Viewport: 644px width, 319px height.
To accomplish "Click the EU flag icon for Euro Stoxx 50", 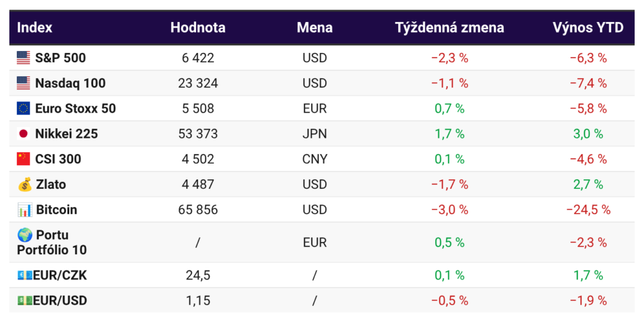I will tap(23, 108).
